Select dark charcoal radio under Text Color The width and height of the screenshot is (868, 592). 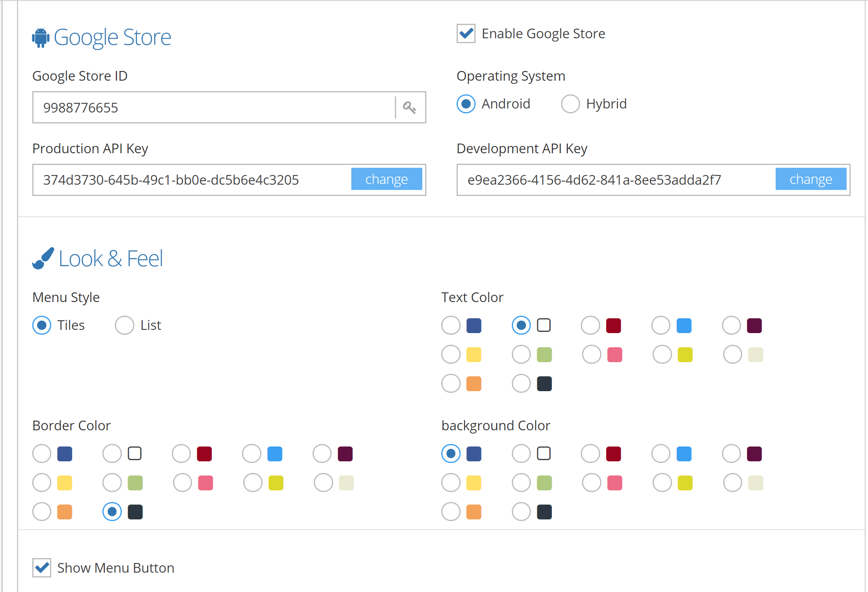[x=521, y=384]
